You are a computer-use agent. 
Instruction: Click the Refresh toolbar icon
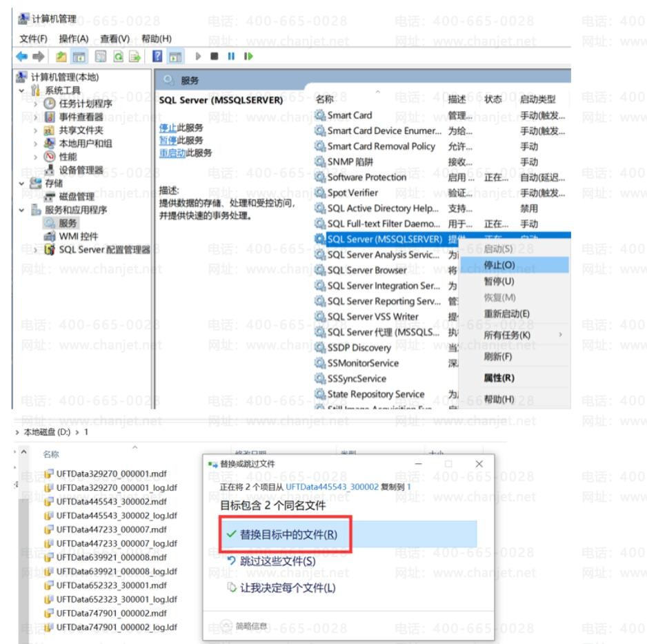[x=118, y=56]
